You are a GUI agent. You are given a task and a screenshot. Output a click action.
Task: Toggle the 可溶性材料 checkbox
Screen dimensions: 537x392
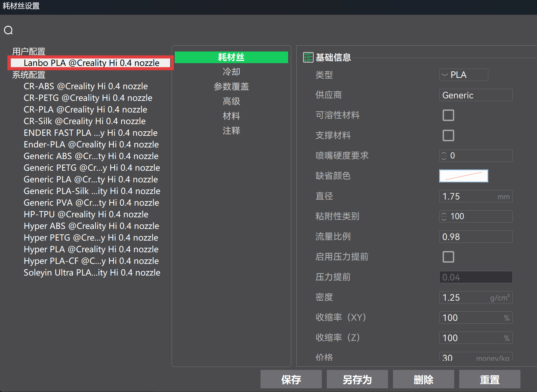pos(448,115)
